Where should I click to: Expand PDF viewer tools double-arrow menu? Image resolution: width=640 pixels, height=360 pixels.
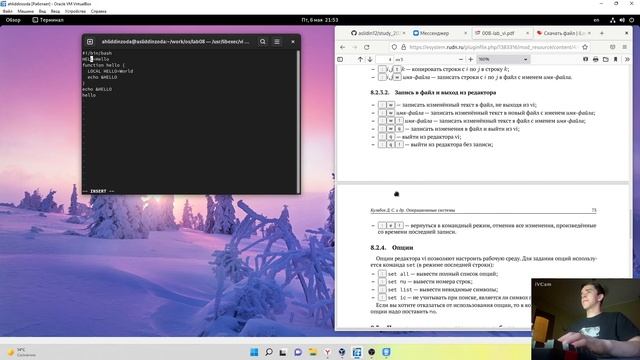[627, 60]
